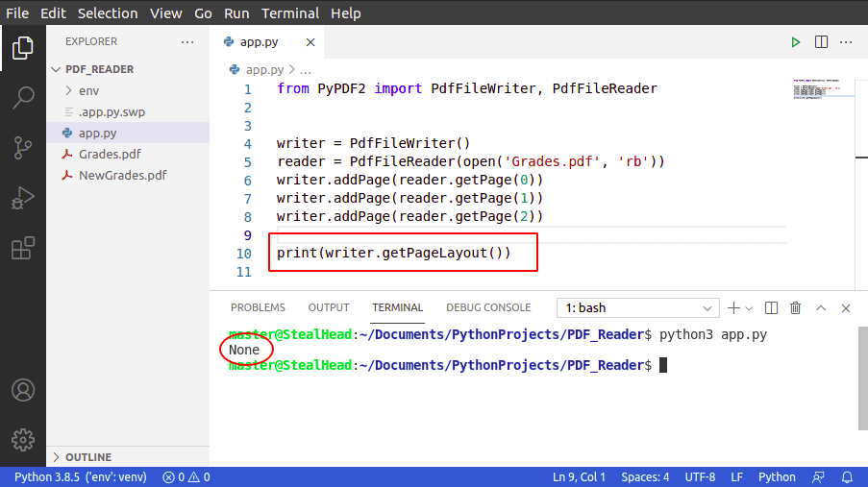Select language mode Python in status bar

[777, 477]
